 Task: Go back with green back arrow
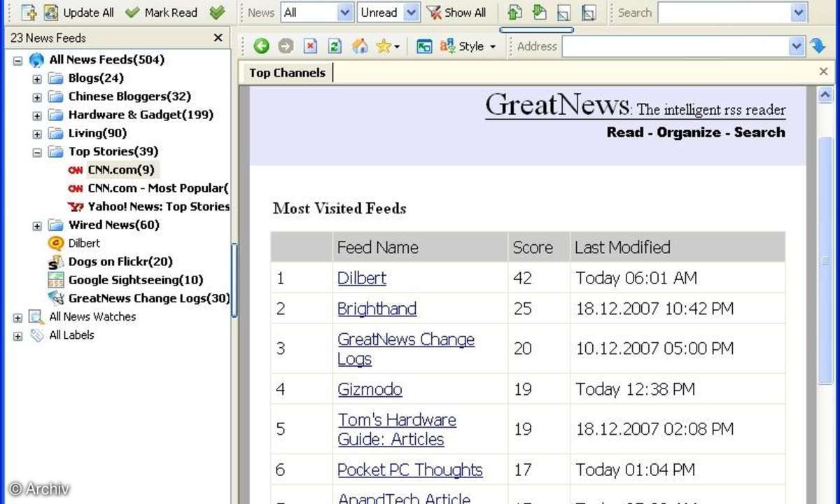(261, 46)
